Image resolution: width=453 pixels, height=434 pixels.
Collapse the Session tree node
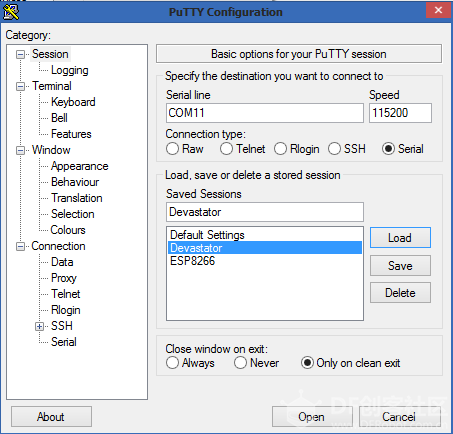pyautogui.click(x=21, y=54)
